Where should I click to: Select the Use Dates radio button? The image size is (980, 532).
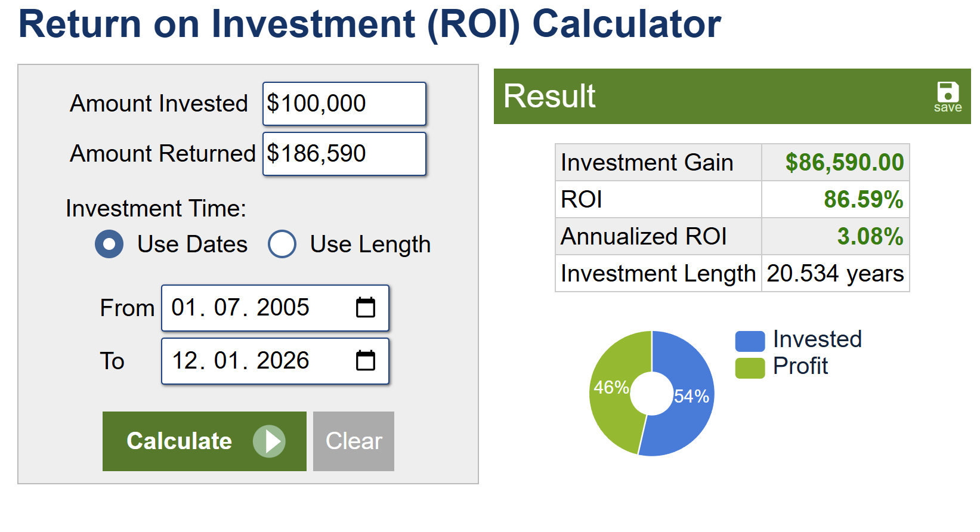(109, 245)
